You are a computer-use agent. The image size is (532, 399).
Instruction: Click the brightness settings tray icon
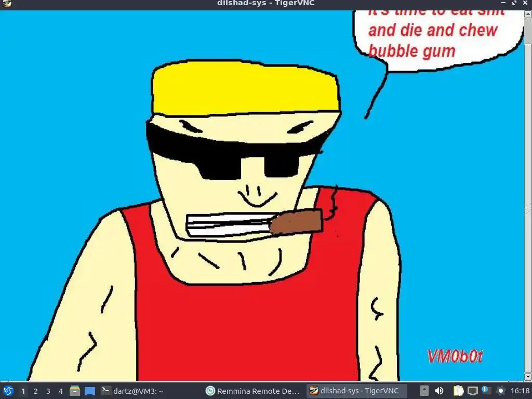[500, 391]
